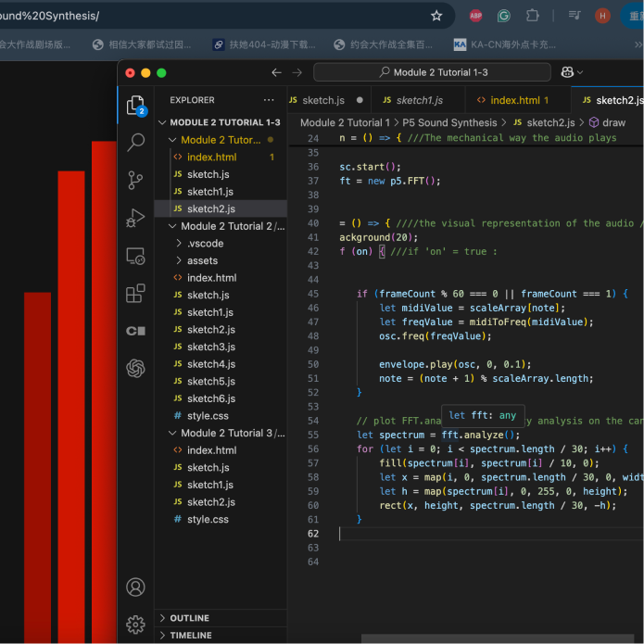Click the Copilot icon in title bar

567,72
